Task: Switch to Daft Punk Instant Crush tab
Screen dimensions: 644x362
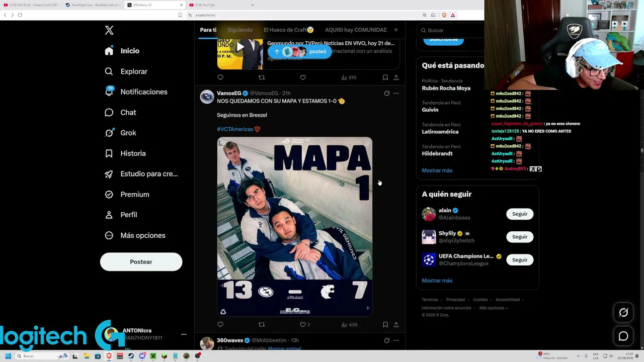Action: click(x=31, y=5)
